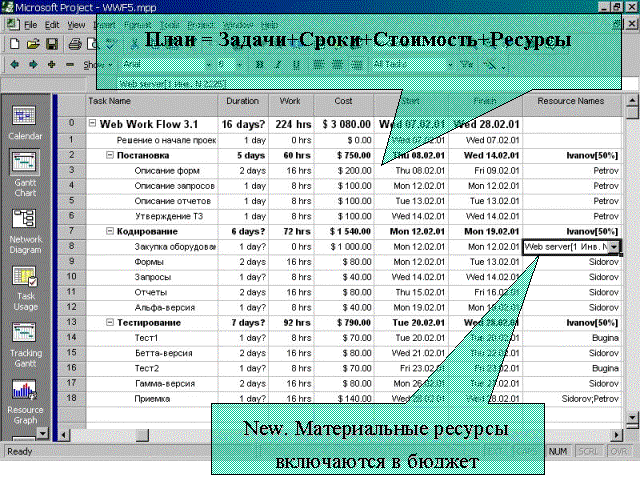Open the Network Diagram view
Screen dimensions: 640x481
pyautogui.click(x=25, y=231)
